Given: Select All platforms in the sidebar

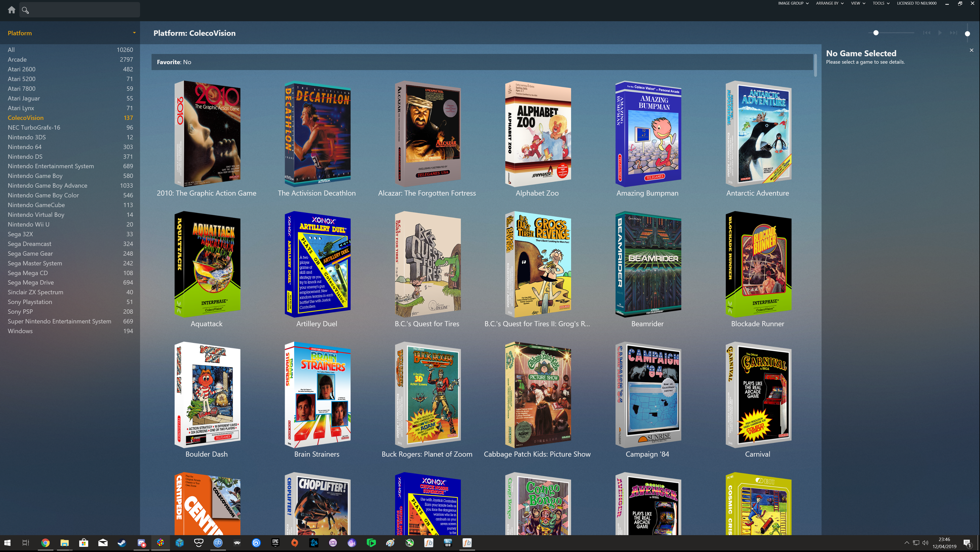Looking at the screenshot, I should pos(70,50).
